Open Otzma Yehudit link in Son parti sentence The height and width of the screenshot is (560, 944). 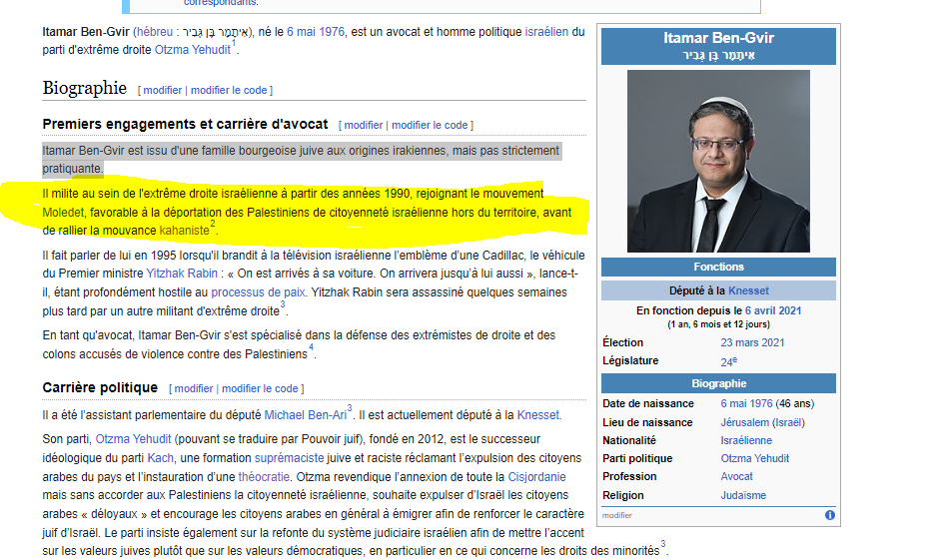click(133, 439)
